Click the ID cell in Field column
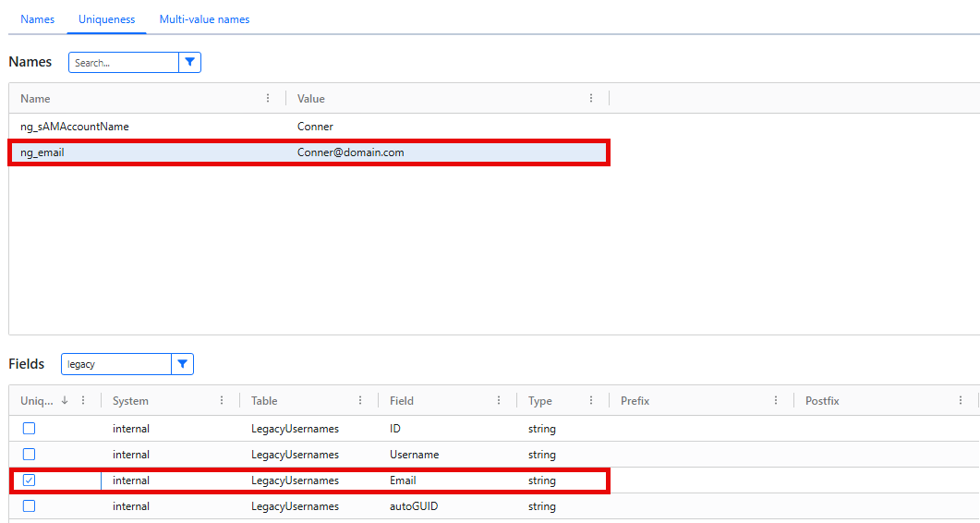This screenshot has width=980, height=523. (x=395, y=429)
